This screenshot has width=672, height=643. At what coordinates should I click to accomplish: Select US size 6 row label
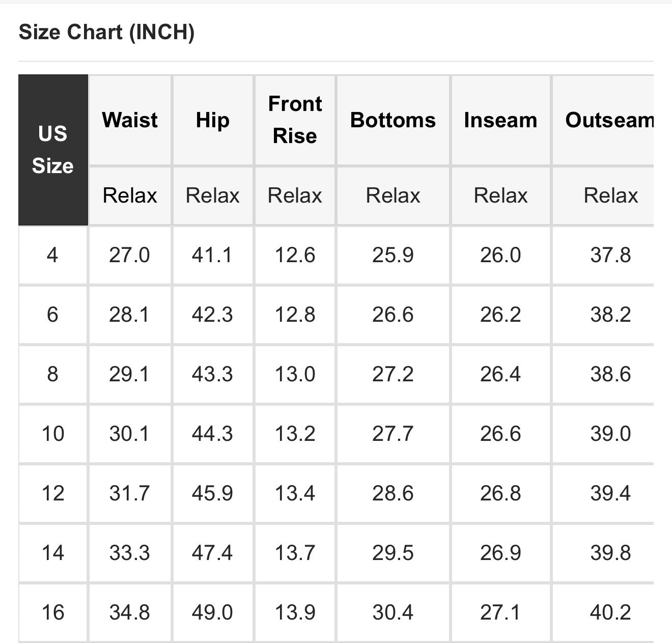53,315
